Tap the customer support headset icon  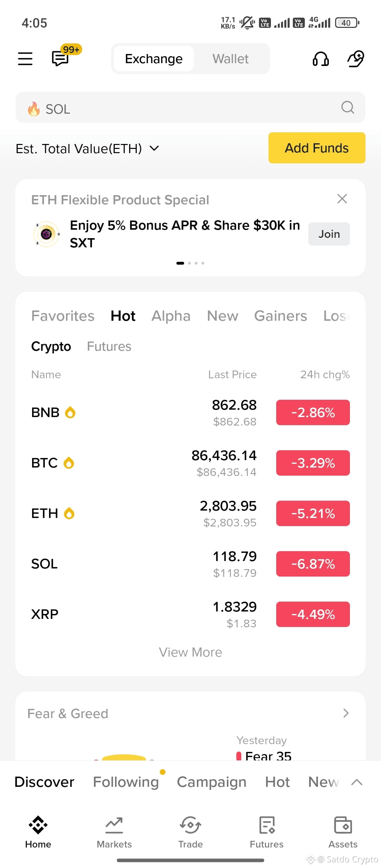click(x=321, y=59)
